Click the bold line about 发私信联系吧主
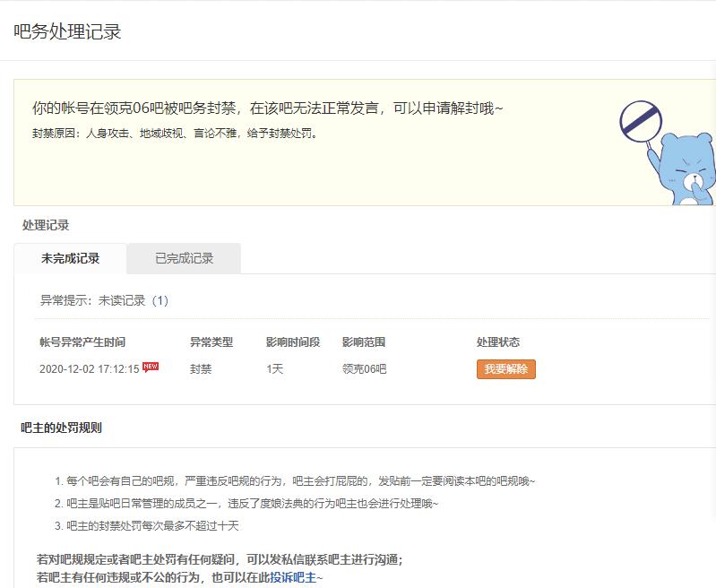Image resolution: width=716 pixels, height=588 pixels. pyautogui.click(x=220, y=559)
